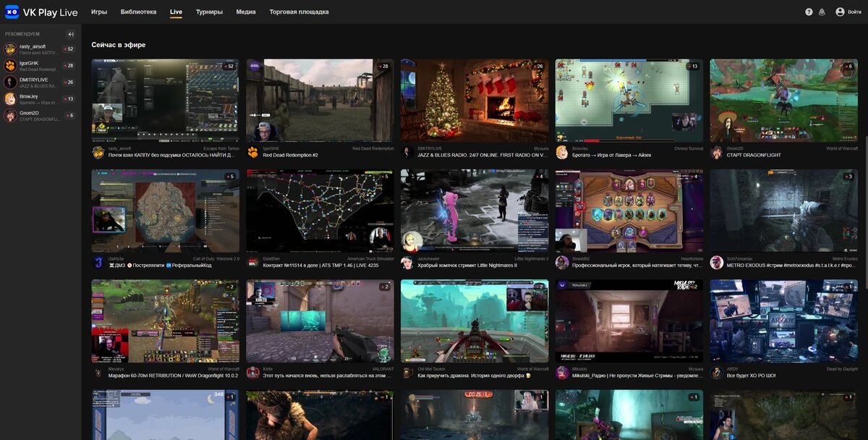The height and width of the screenshot is (440, 868).
Task: Click 'Little Nightmares II' game label
Action: click(532, 258)
